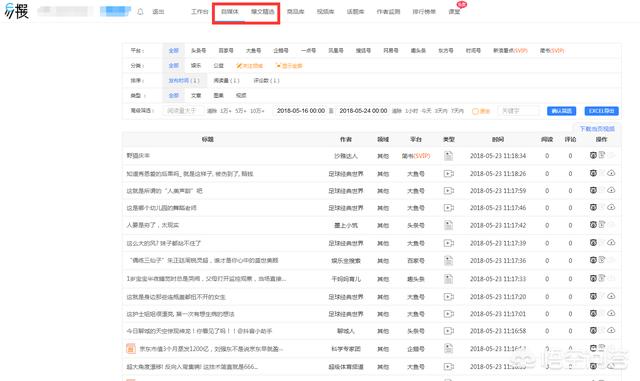Click the download current page videos link
The height and width of the screenshot is (381, 640).
pyautogui.click(x=597, y=129)
